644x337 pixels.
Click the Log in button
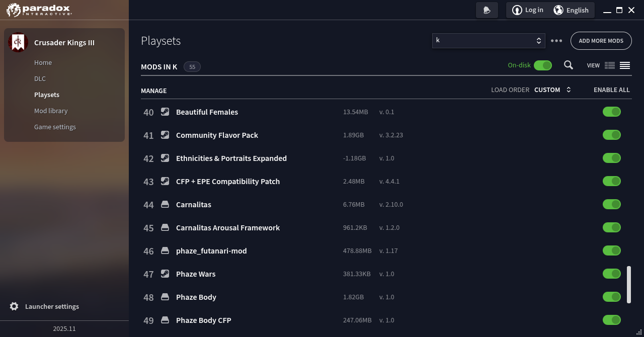point(527,10)
